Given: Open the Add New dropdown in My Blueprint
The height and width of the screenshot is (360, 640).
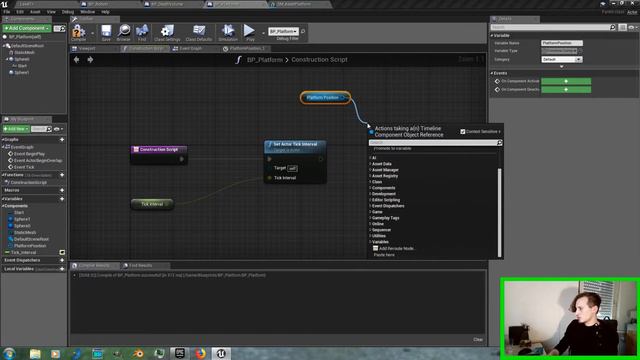Looking at the screenshot, I should (16, 129).
